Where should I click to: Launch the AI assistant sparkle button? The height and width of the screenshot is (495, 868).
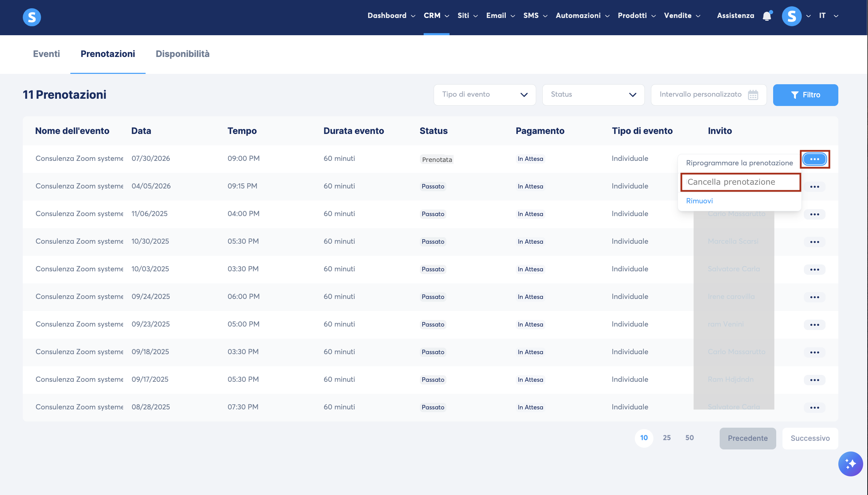click(850, 464)
